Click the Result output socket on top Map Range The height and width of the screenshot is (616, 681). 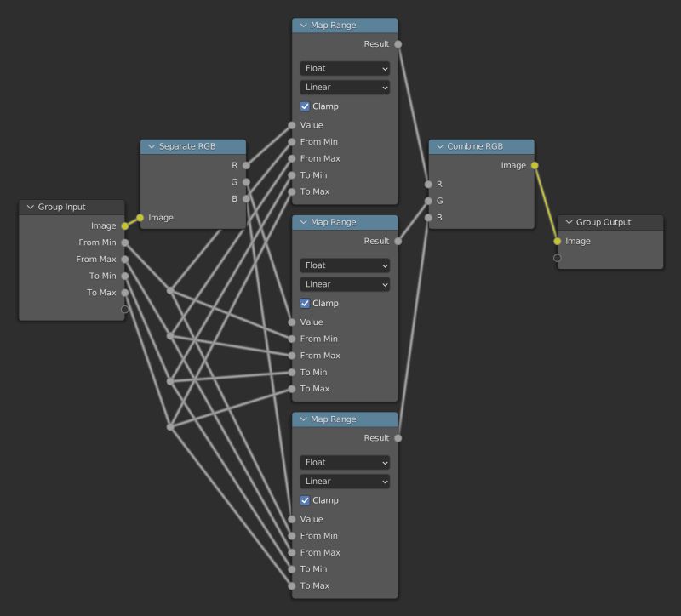click(x=397, y=43)
